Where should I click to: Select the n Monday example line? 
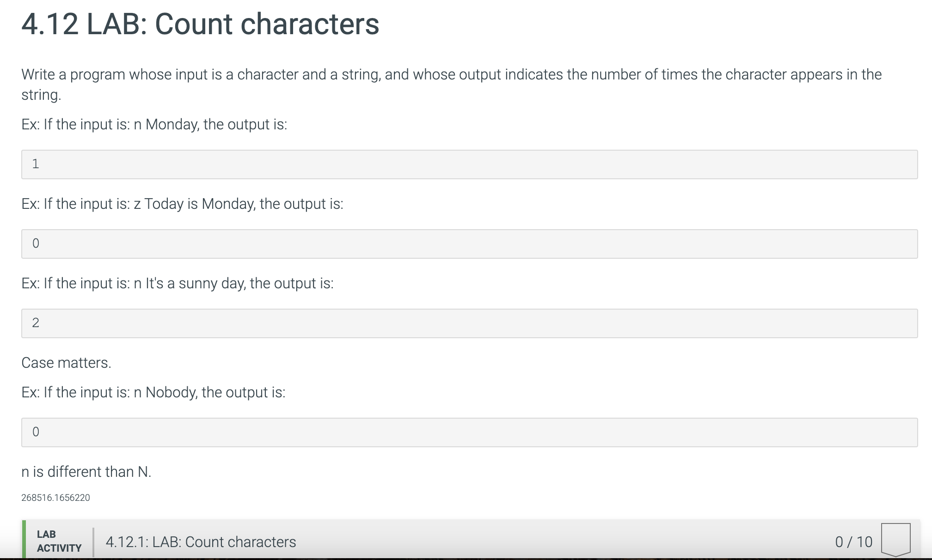(x=154, y=124)
